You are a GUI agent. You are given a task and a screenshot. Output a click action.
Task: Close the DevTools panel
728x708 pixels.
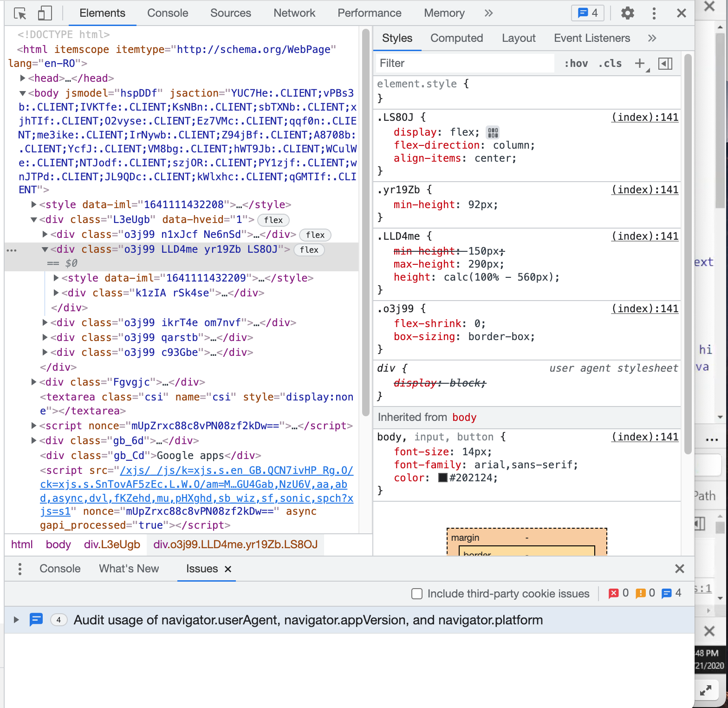pos(681,13)
